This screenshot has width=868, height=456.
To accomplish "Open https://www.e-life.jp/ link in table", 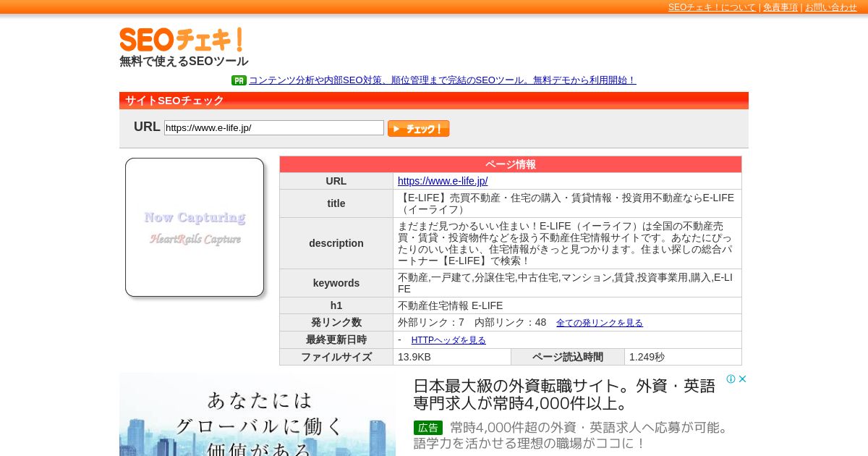I will [x=443, y=181].
